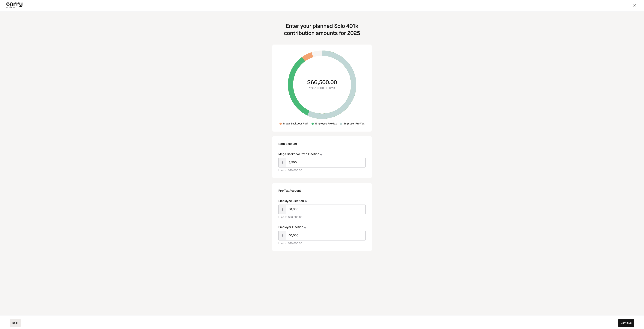The height and width of the screenshot is (329, 644).
Task: Click the dollar sign prefix of Employer field
Action: point(282,236)
